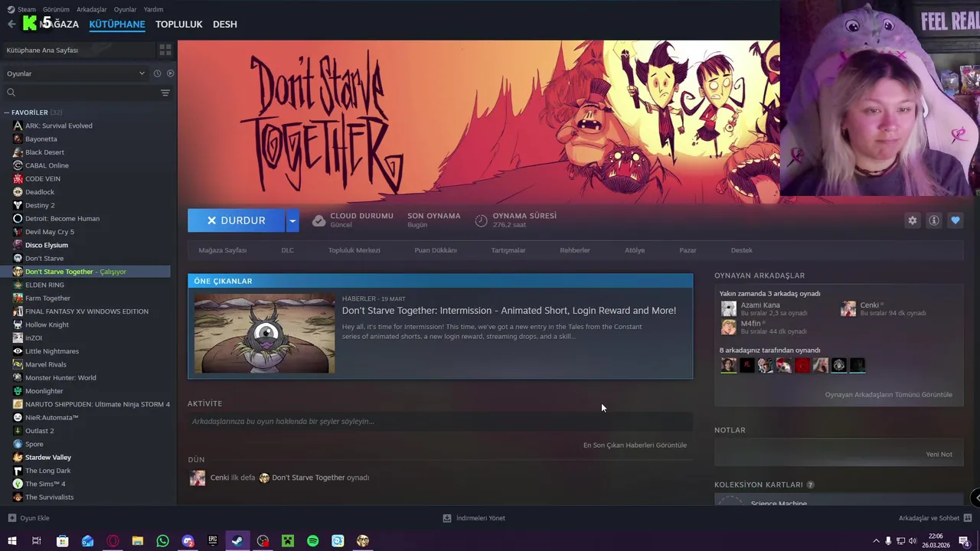Viewport: 980px width, 551px height.
Task: Open the Atölye tab
Action: (635, 250)
